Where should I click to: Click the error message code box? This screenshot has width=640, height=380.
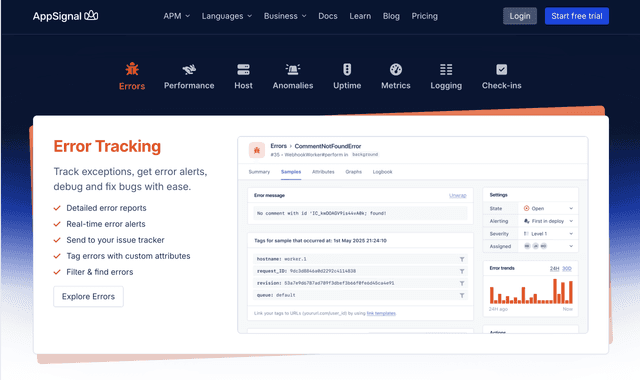point(360,213)
